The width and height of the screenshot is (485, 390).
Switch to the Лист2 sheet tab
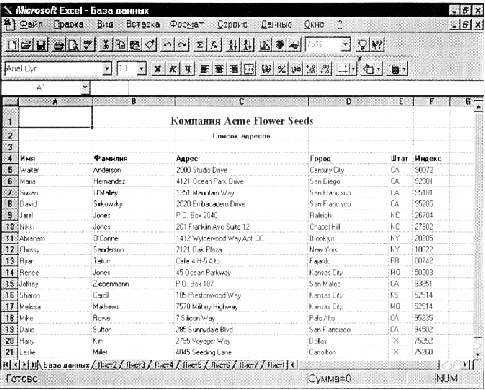click(106, 365)
